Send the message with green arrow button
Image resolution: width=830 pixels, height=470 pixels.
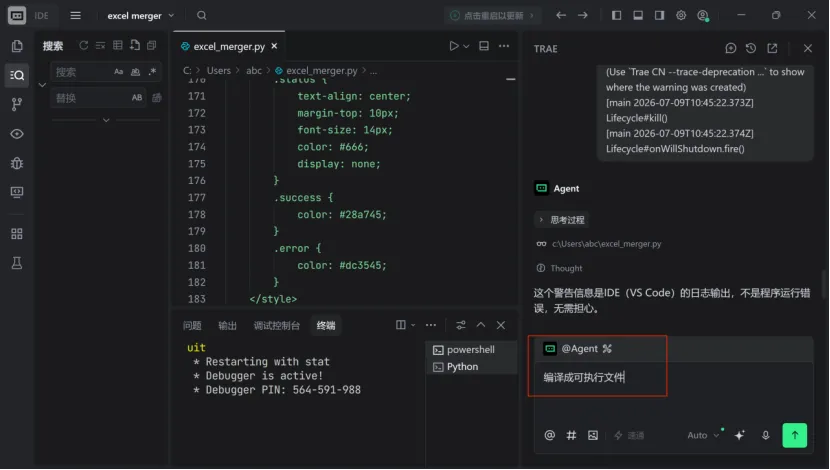point(795,436)
